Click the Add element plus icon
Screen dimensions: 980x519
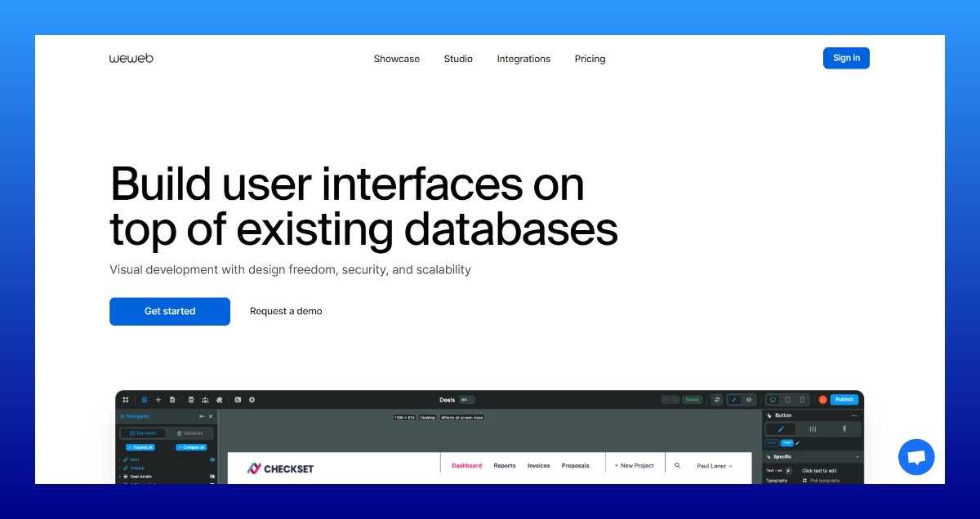pyautogui.click(x=158, y=400)
